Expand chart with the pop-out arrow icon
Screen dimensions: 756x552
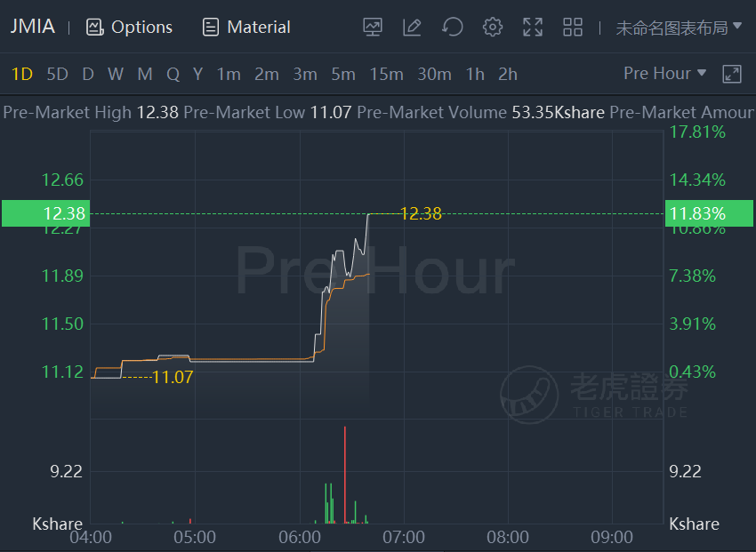pyautogui.click(x=732, y=74)
